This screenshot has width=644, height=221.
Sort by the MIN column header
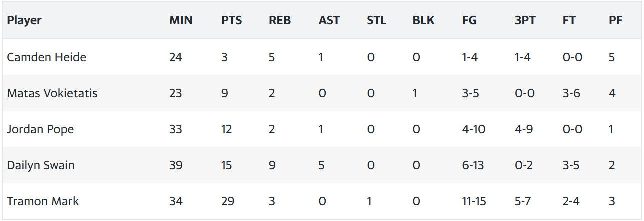181,21
